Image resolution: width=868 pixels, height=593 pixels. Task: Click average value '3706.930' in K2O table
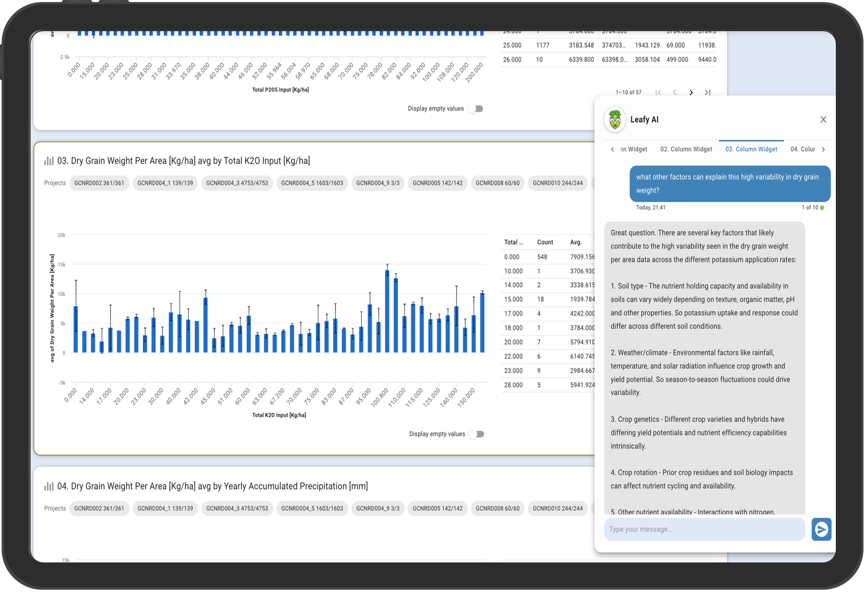pos(582,271)
